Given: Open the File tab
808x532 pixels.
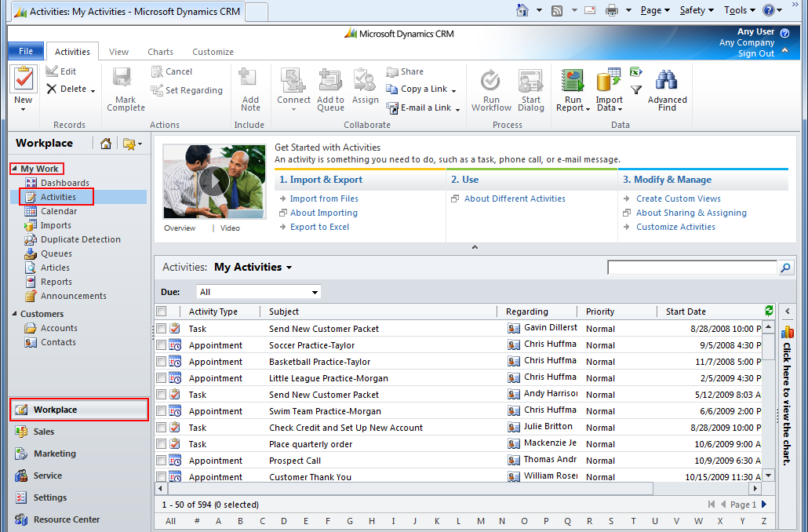Looking at the screenshot, I should coord(26,51).
